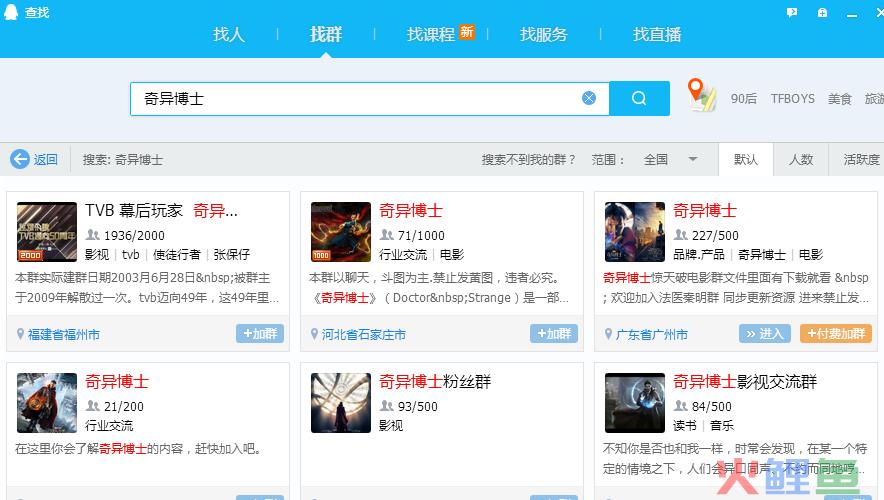
Task: Open the 奇异博士影视交流群 title
Action: [x=745, y=382]
